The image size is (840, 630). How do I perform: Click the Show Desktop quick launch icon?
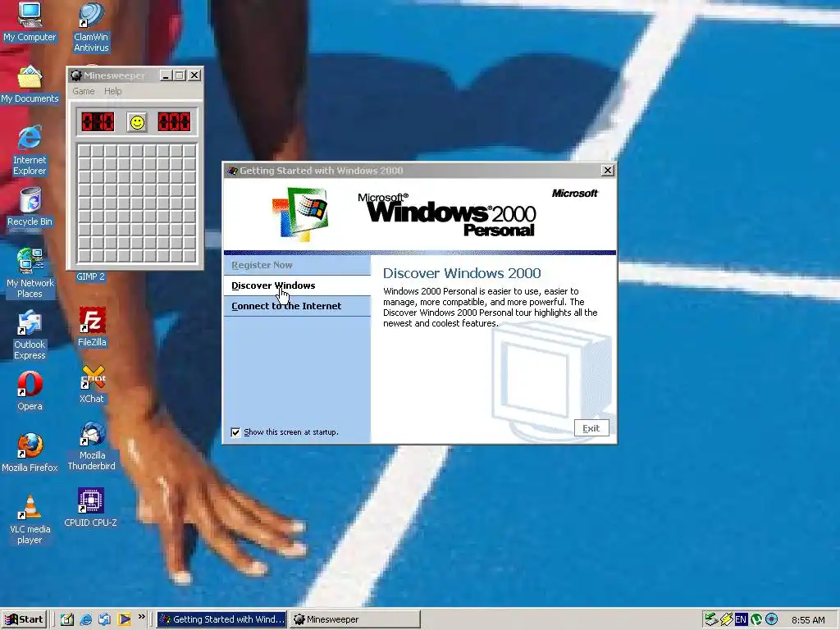coord(67,619)
